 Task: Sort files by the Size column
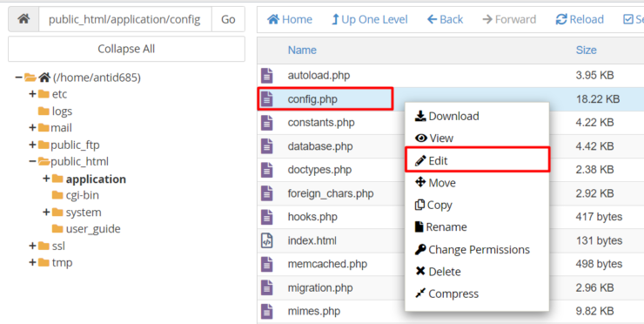coord(586,51)
